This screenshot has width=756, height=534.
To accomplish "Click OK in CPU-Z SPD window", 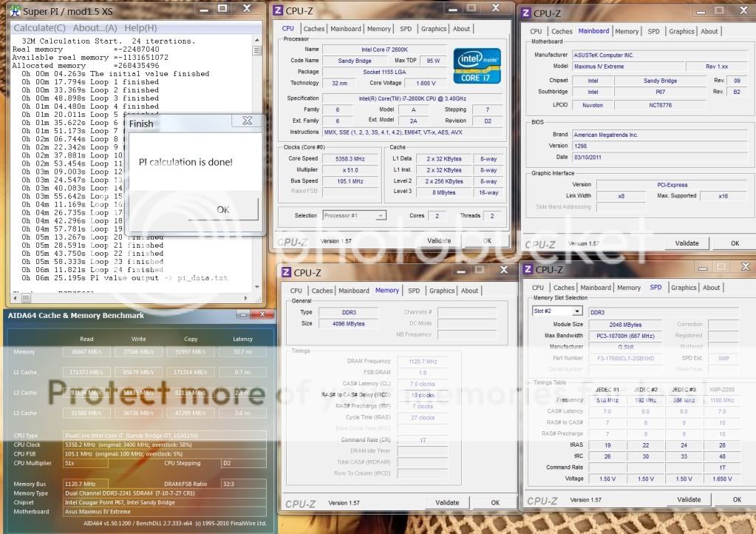I will 737,500.
